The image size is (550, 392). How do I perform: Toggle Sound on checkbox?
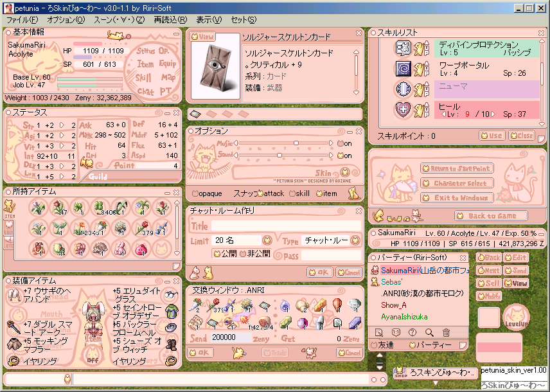[341, 156]
